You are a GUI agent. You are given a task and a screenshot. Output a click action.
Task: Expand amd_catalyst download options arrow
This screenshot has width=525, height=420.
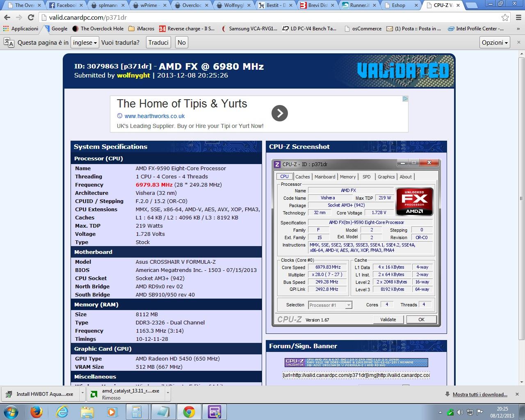(168, 393)
